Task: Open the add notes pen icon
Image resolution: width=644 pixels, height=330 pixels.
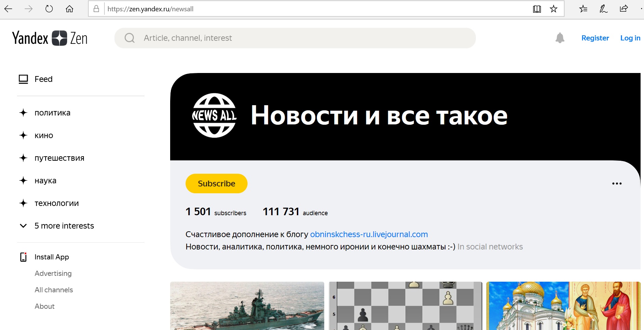Action: tap(603, 9)
